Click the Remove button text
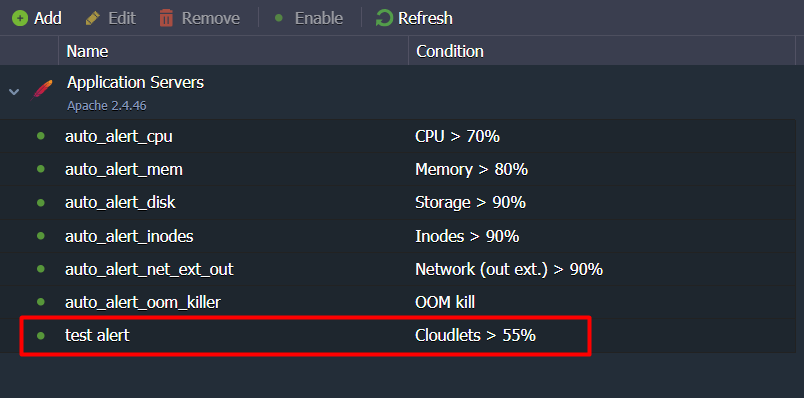This screenshot has height=398, width=804. coord(211,18)
